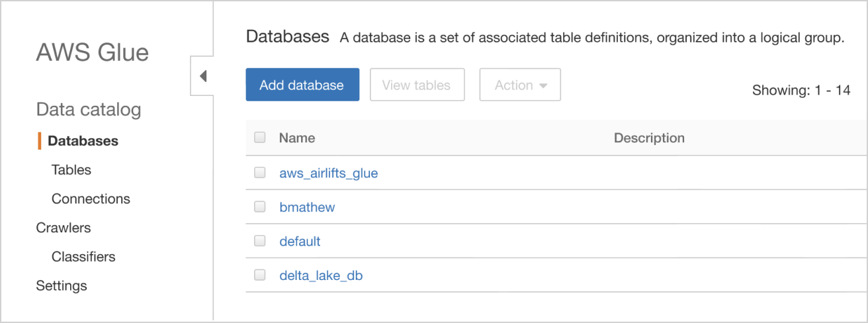Collapse the sidebar with the arrow icon

click(x=203, y=76)
